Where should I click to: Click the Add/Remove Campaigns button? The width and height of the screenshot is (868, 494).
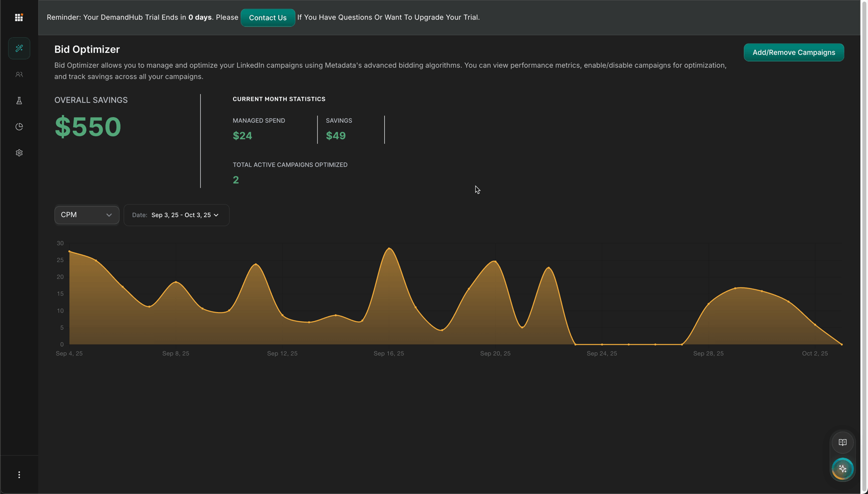[x=794, y=52]
